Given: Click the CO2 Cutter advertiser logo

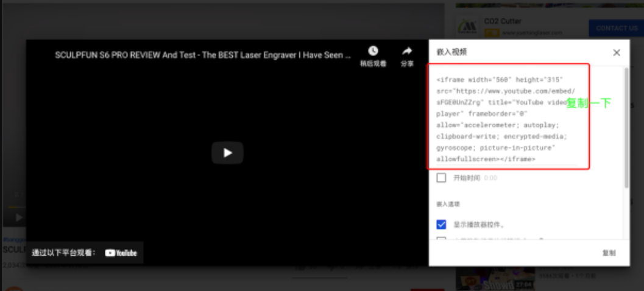Looking at the screenshot, I should (467, 28).
